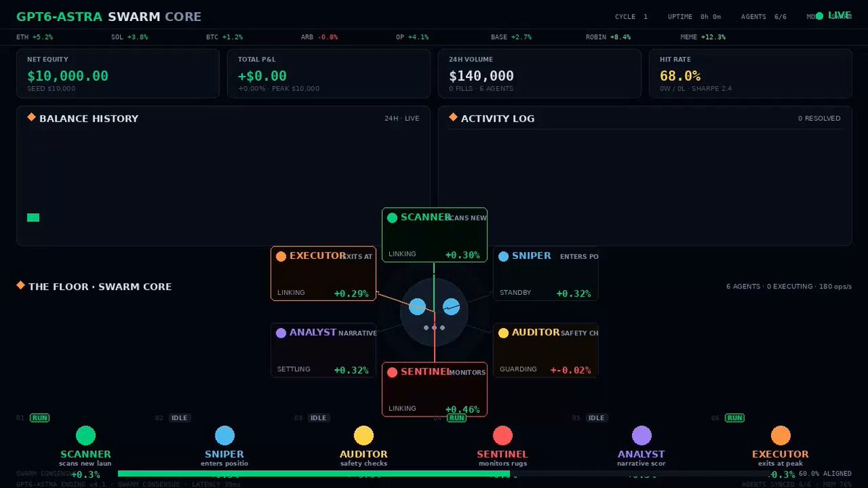The image size is (868, 488).
Task: Open the Net Equity card showing $10,000.00
Action: point(118,74)
